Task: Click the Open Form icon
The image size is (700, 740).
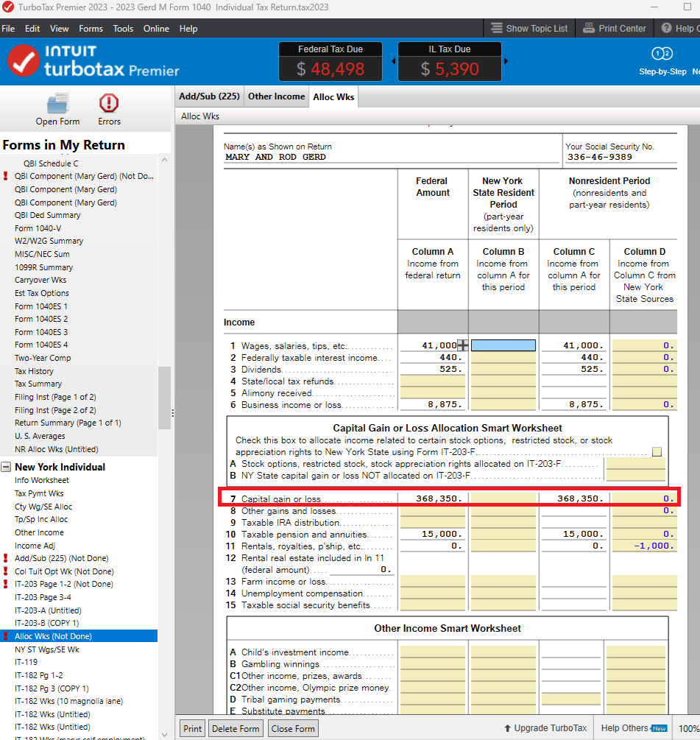Action: (x=57, y=104)
